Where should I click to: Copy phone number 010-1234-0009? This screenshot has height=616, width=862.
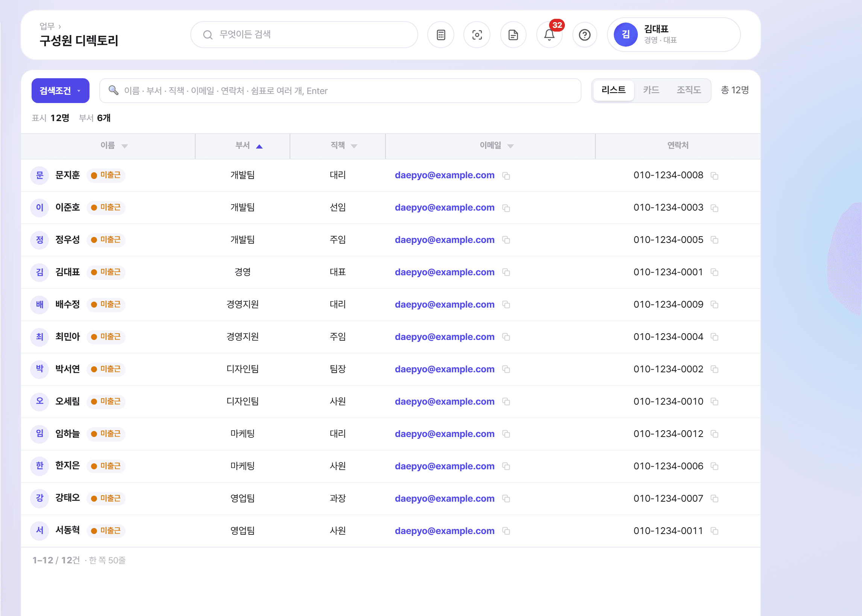pyautogui.click(x=715, y=305)
